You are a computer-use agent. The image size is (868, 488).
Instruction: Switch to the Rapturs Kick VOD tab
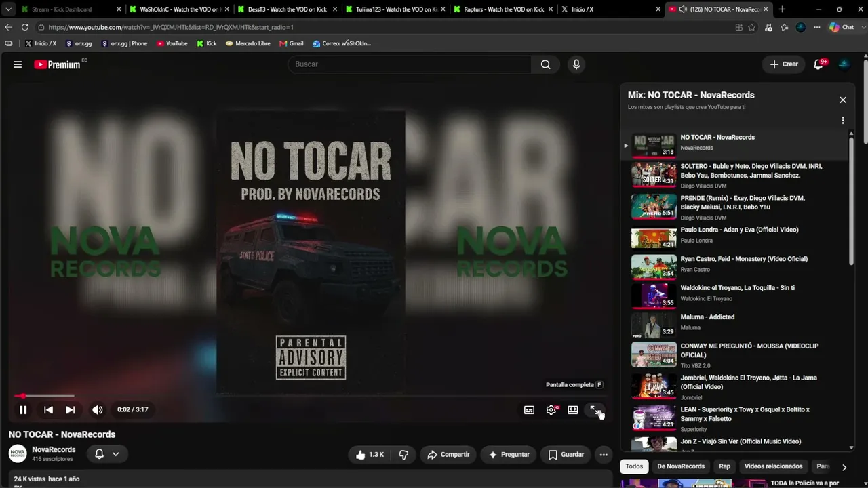coord(503,9)
